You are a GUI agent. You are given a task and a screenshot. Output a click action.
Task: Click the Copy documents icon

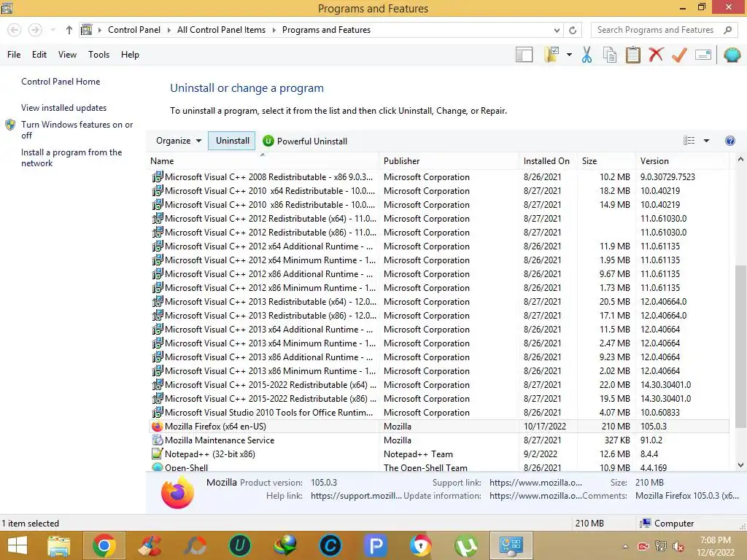pyautogui.click(x=610, y=55)
